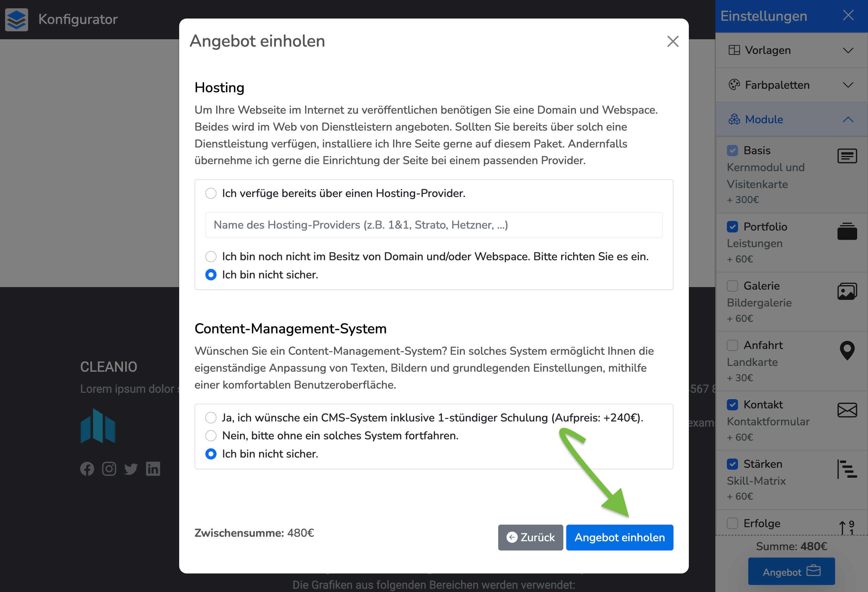Select 'Ich verfüge bereits über einen Hosting-Provider'

click(x=211, y=194)
